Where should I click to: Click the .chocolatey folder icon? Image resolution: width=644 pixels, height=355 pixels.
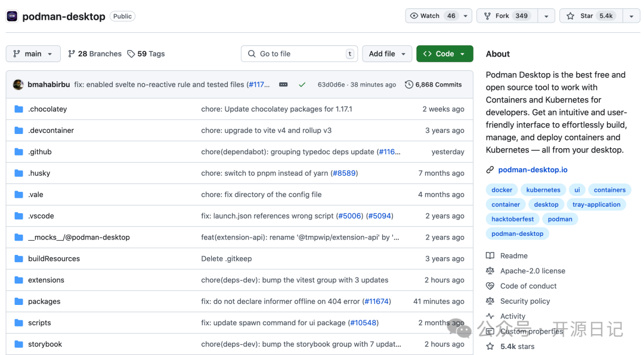(x=18, y=109)
